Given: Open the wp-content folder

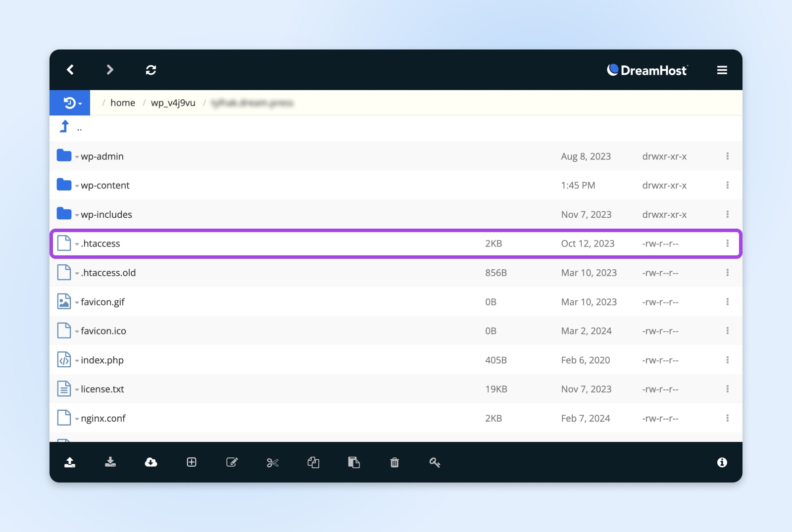Looking at the screenshot, I should click(x=105, y=186).
